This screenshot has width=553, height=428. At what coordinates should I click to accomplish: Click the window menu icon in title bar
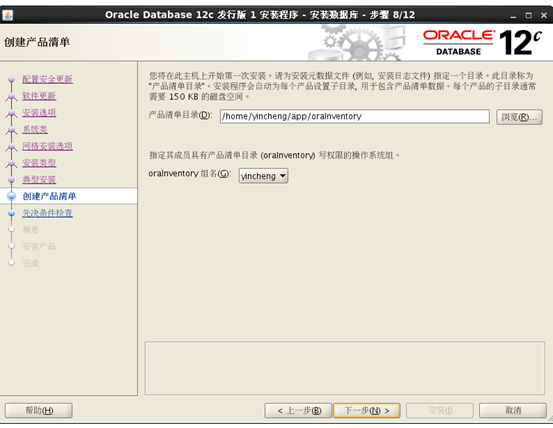[x=8, y=15]
